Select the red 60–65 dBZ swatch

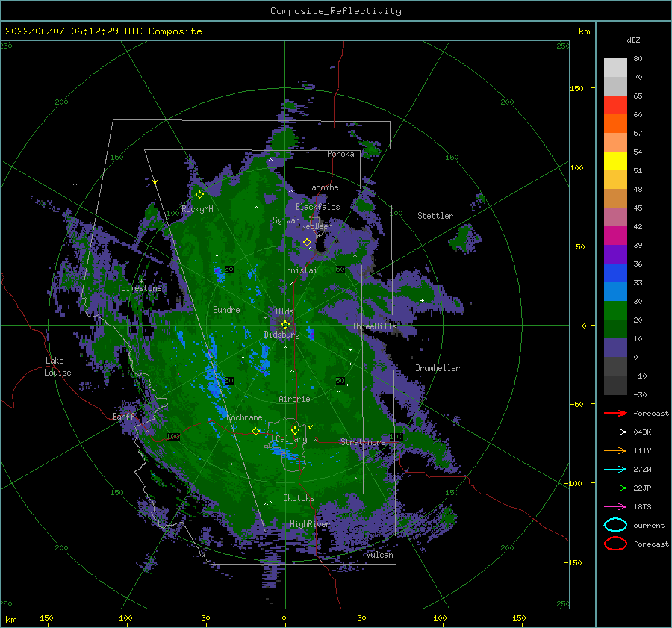615,105
